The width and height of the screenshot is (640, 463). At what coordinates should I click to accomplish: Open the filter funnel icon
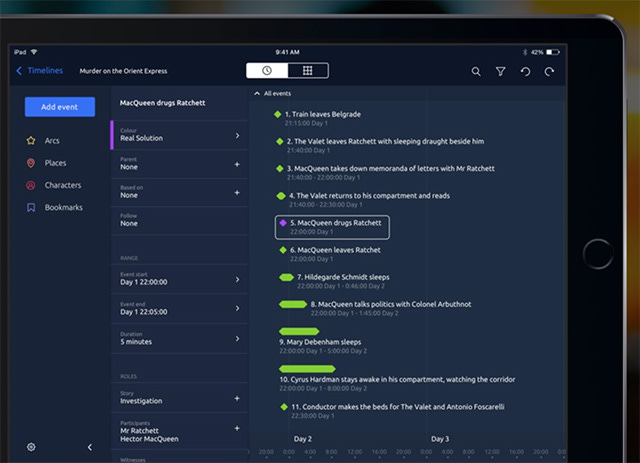click(500, 71)
